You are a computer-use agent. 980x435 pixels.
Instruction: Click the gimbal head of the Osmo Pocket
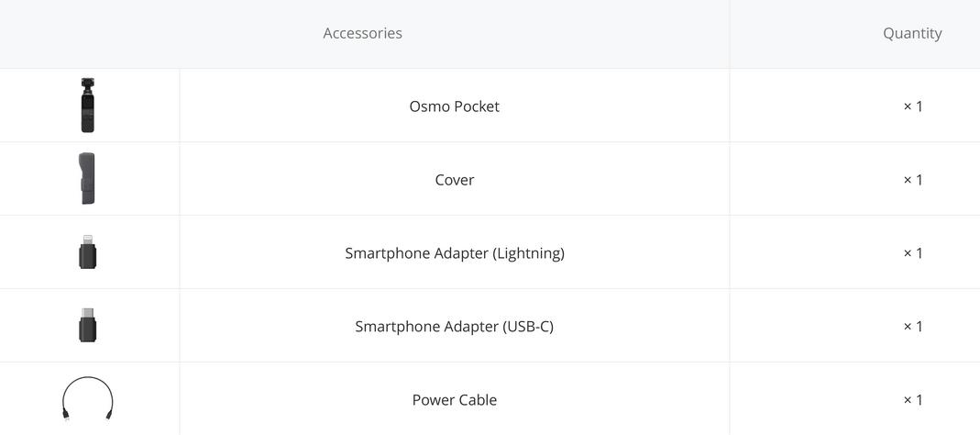click(x=87, y=84)
